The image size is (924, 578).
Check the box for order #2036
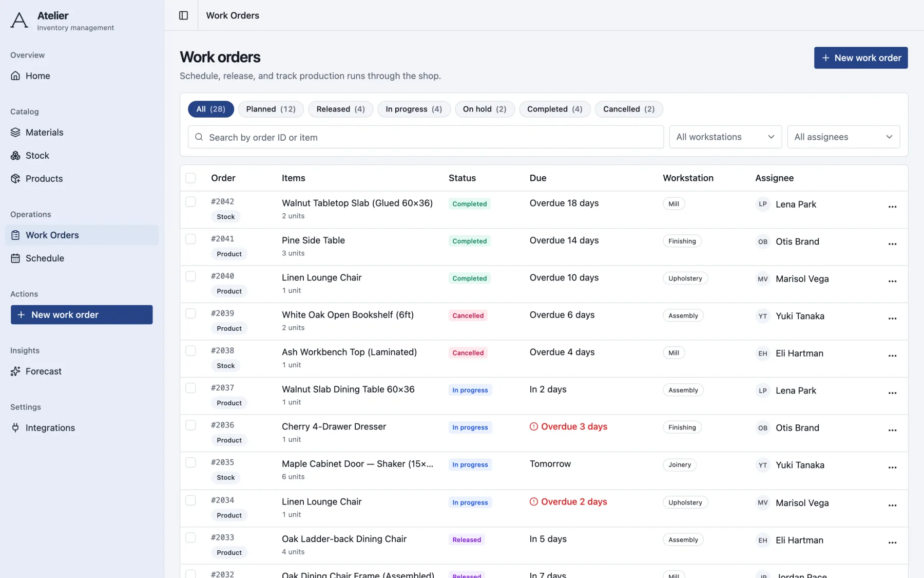190,425
